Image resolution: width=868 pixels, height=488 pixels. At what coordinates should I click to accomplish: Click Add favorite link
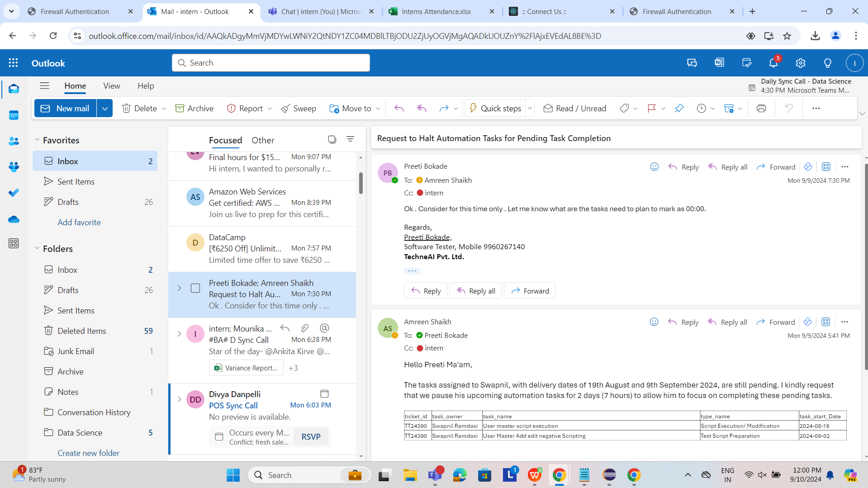pyautogui.click(x=79, y=223)
